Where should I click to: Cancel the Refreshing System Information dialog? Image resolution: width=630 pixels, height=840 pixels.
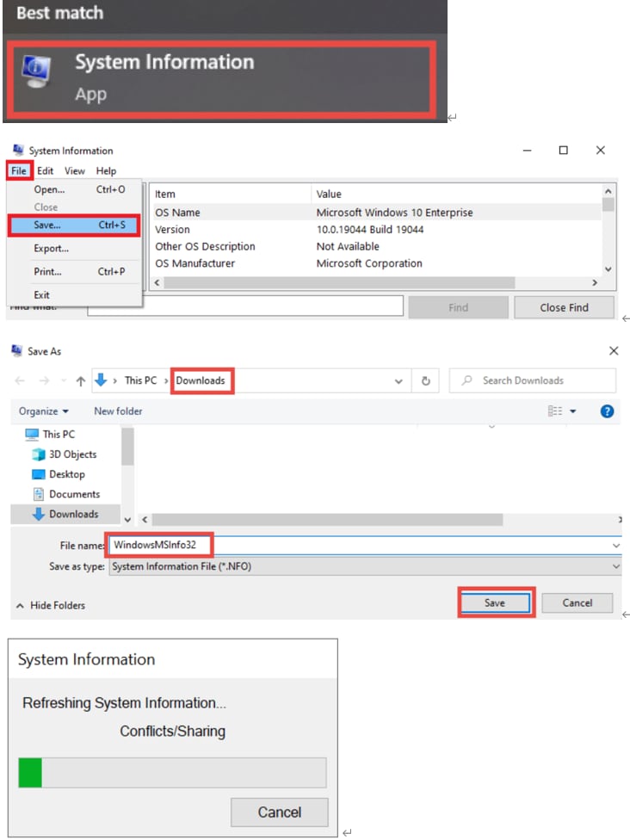coord(279,812)
